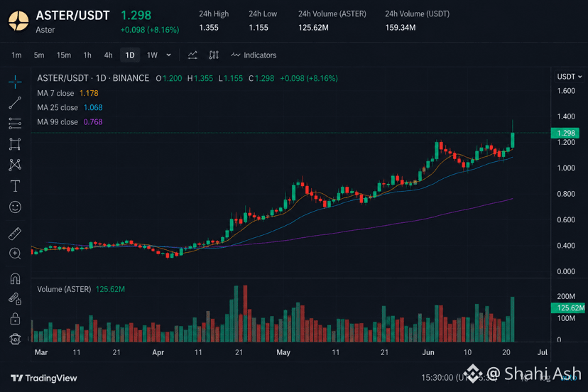Select the 1D timeframe
The image size is (588, 392).
pos(130,55)
